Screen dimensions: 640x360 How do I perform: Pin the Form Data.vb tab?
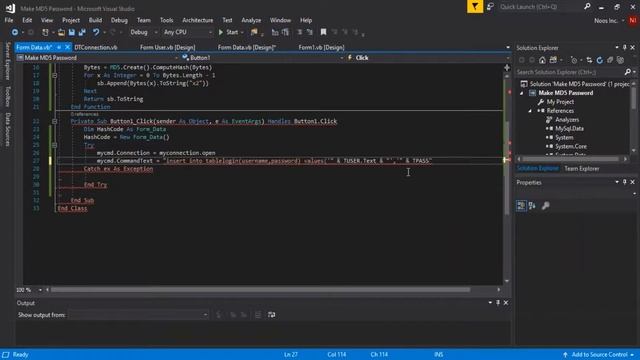[59, 47]
